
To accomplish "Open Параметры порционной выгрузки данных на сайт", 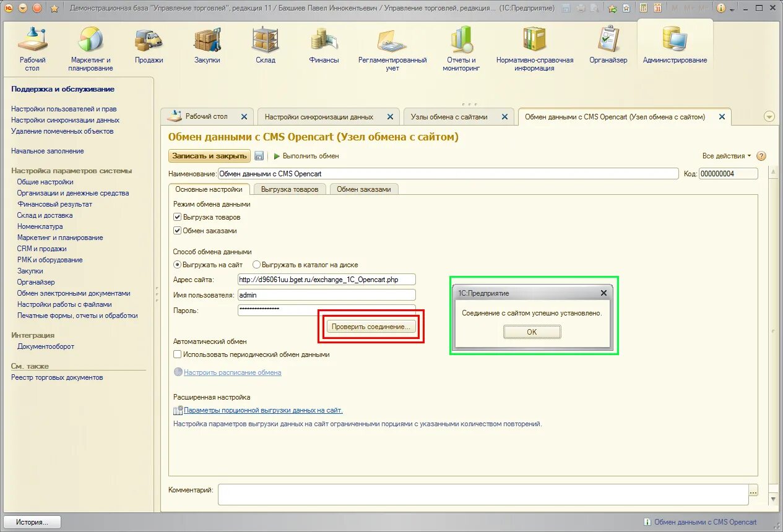I will 263,410.
